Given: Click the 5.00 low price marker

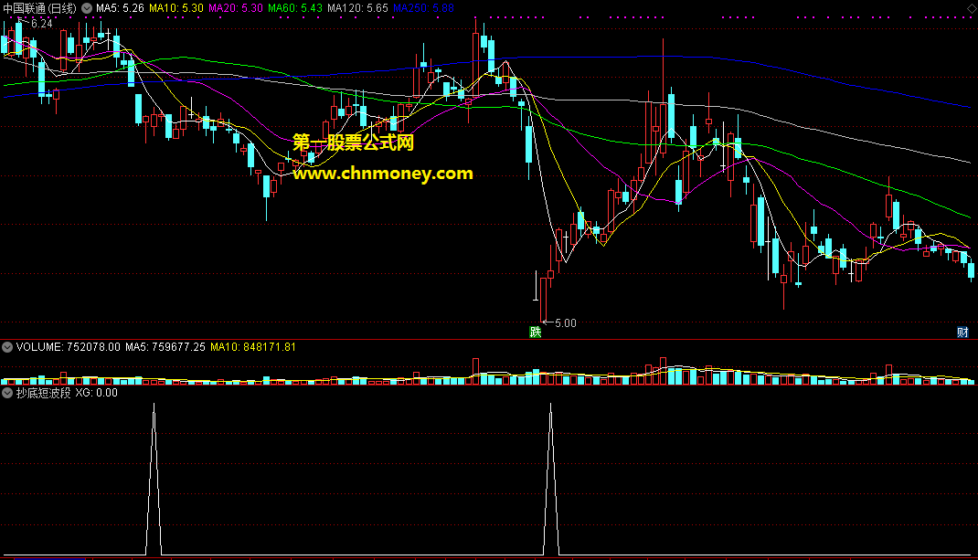Looking at the screenshot, I should click(x=566, y=323).
